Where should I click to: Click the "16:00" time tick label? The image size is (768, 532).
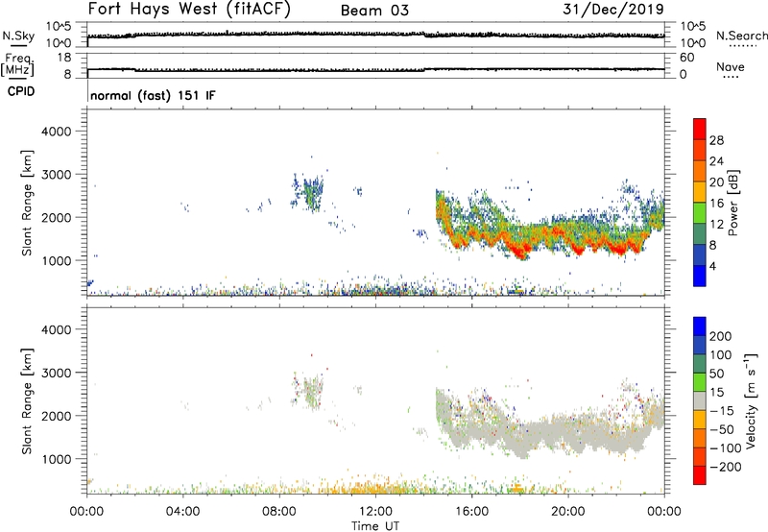[x=471, y=512]
